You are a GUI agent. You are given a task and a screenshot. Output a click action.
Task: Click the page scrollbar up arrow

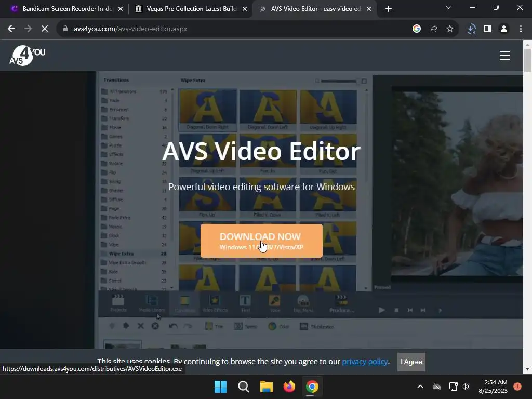click(528, 44)
